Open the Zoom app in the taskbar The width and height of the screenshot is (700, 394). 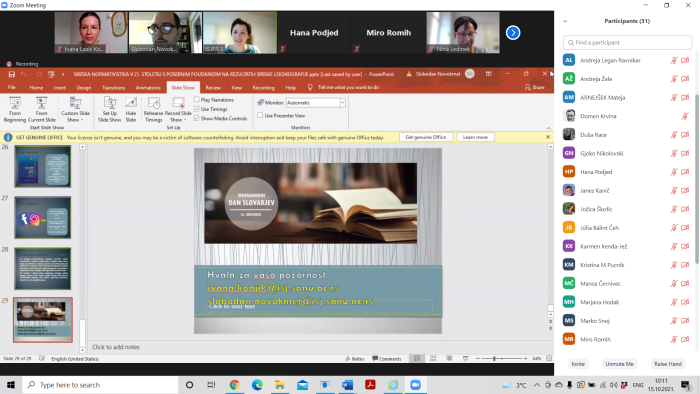416,385
